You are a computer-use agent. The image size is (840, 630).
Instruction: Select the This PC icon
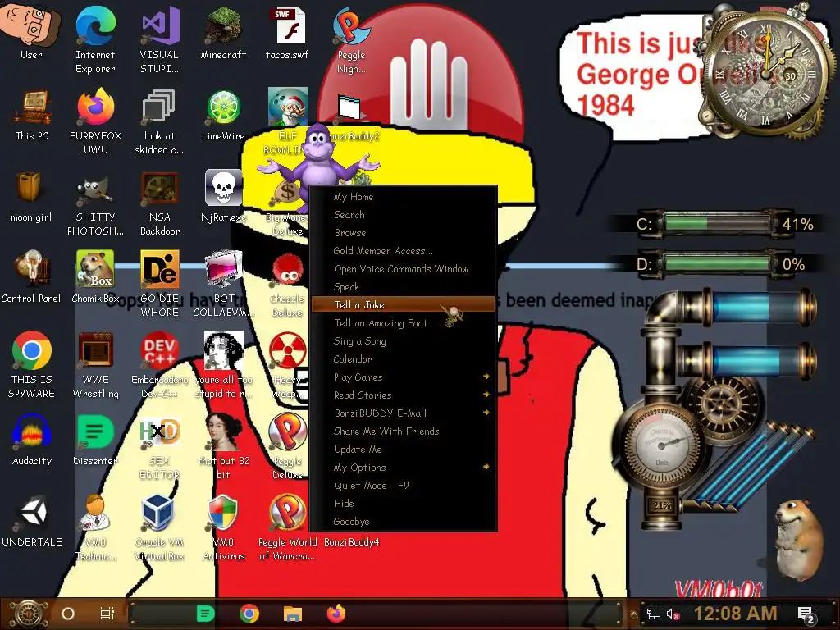(32, 115)
